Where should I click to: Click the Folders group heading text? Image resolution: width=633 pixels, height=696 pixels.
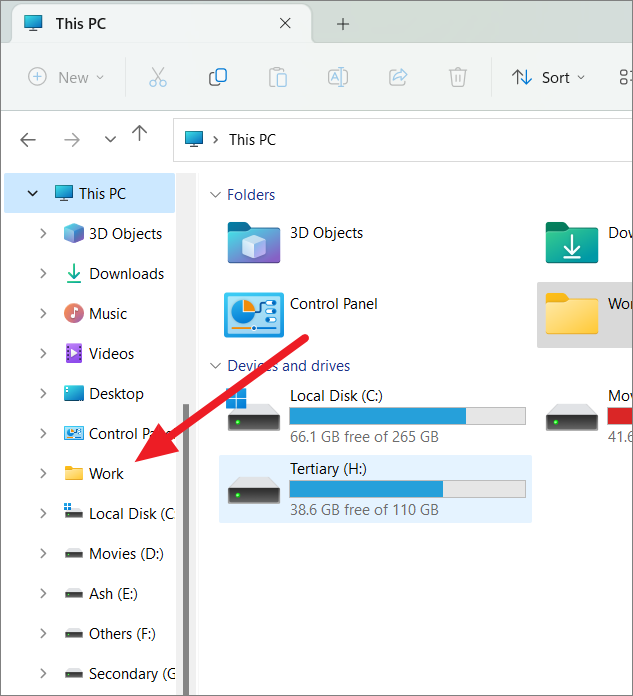point(251,194)
